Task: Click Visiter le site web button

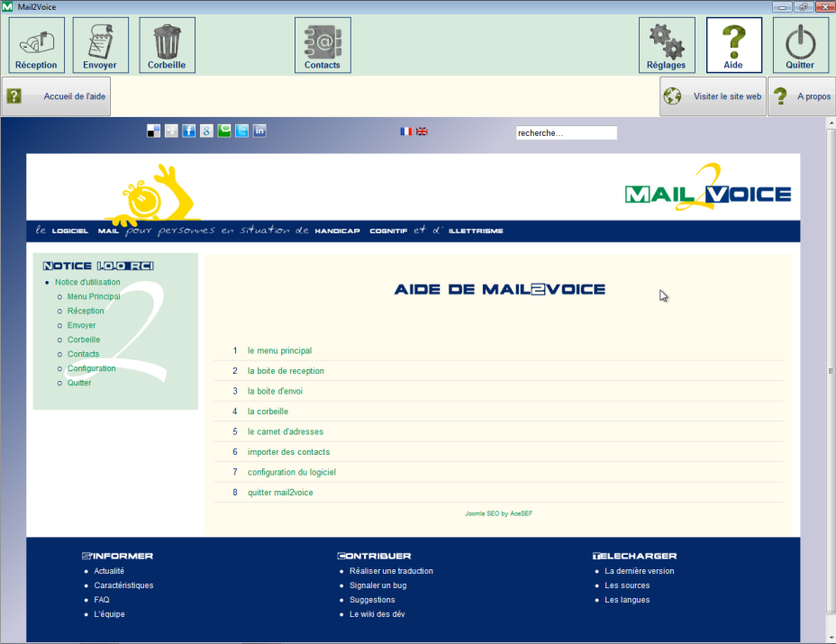Action: point(713,96)
